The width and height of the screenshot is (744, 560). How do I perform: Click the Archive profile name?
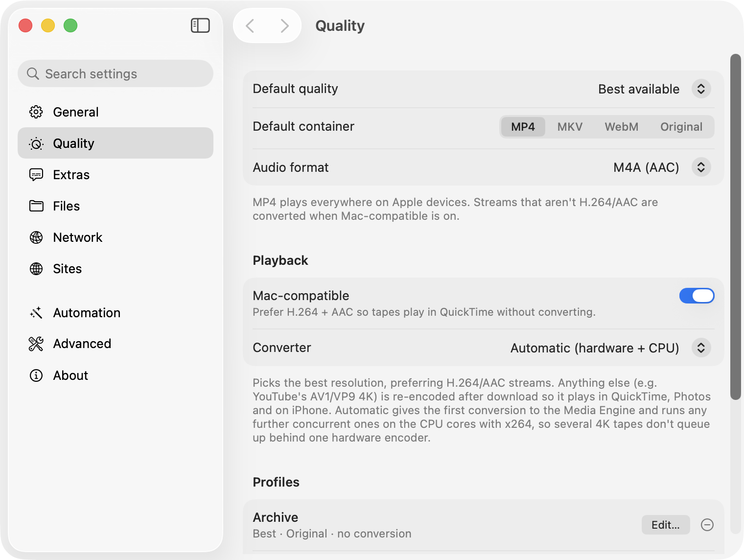click(x=276, y=517)
